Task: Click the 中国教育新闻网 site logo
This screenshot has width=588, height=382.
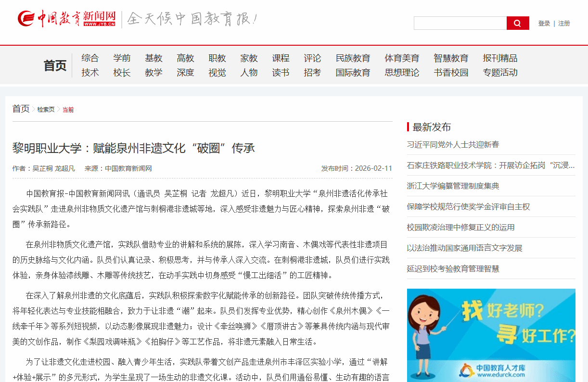Action: pyautogui.click(x=67, y=19)
